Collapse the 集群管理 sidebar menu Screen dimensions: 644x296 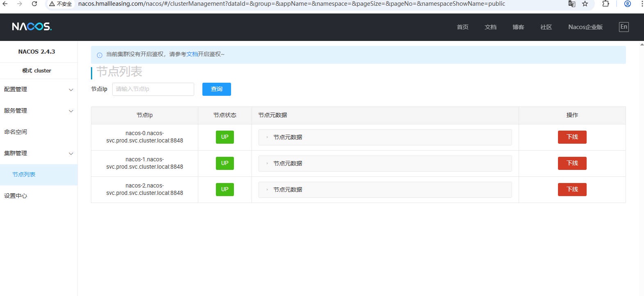[x=39, y=153]
